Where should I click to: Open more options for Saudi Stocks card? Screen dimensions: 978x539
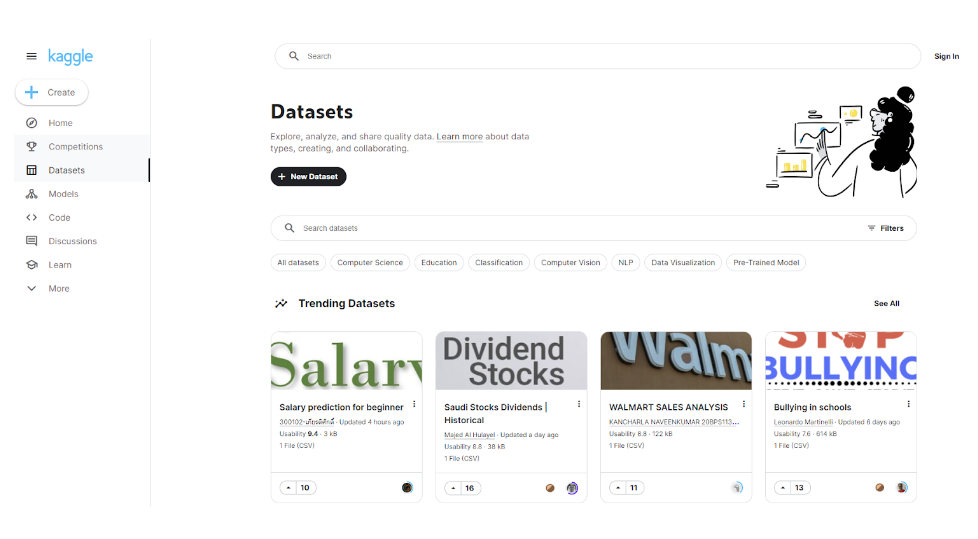click(579, 404)
